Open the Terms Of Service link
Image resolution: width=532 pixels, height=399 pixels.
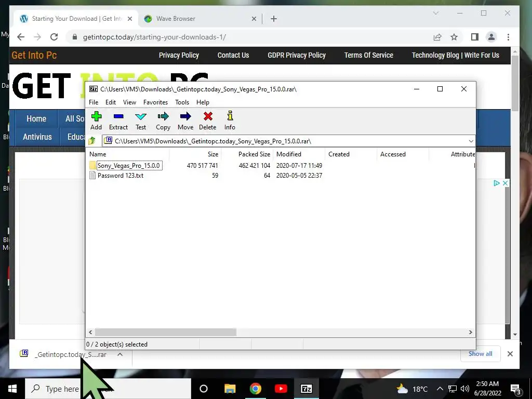point(369,55)
